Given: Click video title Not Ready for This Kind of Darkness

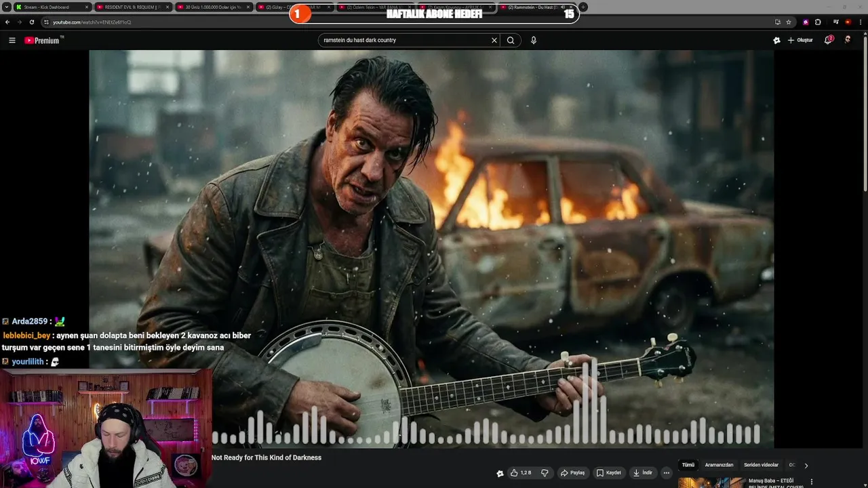Looking at the screenshot, I should [x=267, y=457].
